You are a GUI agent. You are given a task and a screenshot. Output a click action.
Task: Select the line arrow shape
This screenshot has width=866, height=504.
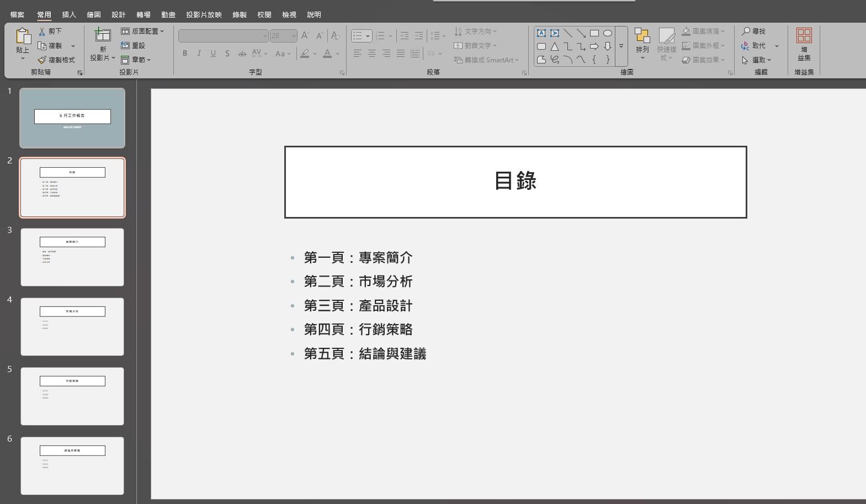click(x=581, y=33)
